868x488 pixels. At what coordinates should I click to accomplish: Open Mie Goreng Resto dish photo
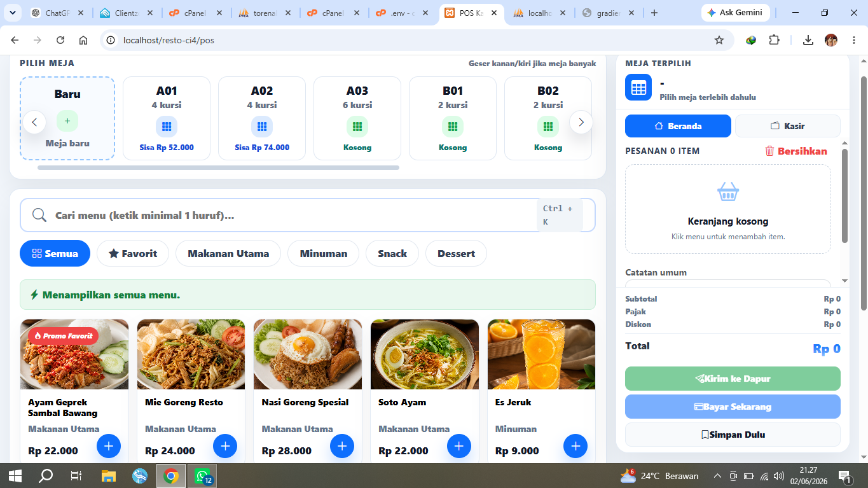coord(191,354)
